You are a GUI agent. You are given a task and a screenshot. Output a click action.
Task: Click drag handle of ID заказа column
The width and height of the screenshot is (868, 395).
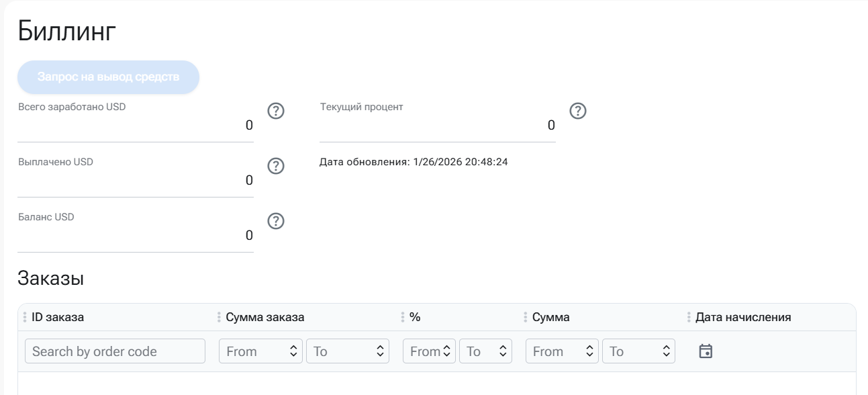(25, 317)
